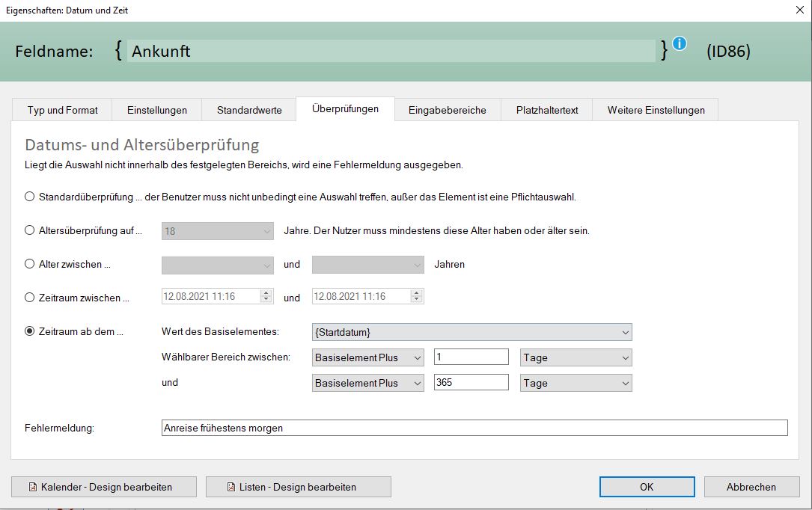Image resolution: width=812 pixels, height=510 pixels.
Task: Open the Tage unit dropdown next to 365
Action: tap(576, 383)
